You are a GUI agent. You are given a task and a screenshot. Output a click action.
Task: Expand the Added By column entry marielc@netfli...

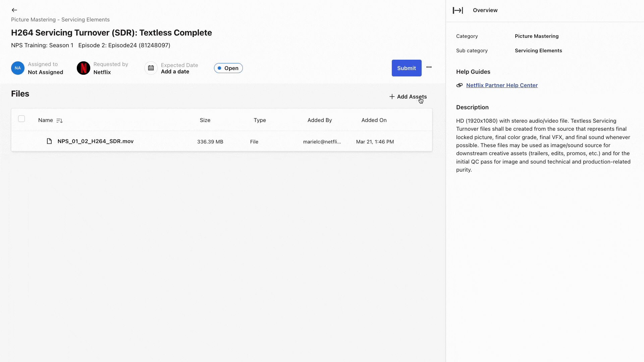coord(322,141)
